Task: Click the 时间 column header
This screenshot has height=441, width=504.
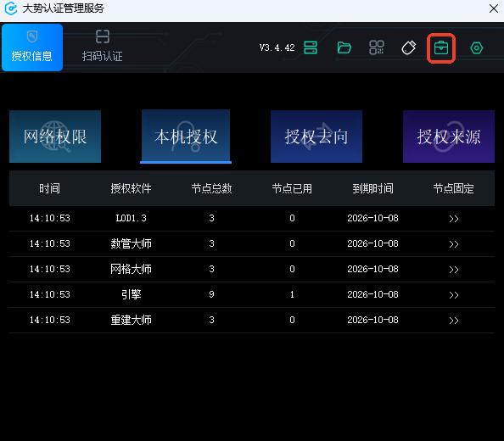Action: pos(49,188)
